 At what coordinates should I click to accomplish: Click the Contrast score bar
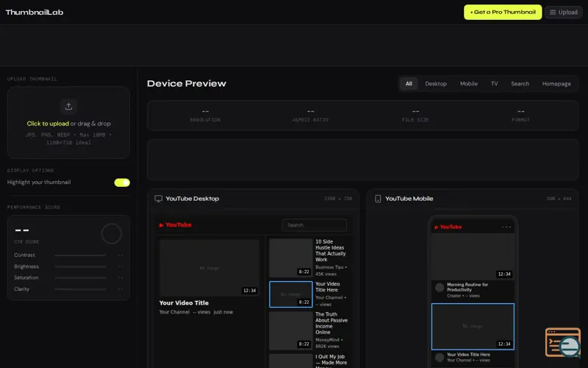click(x=80, y=255)
